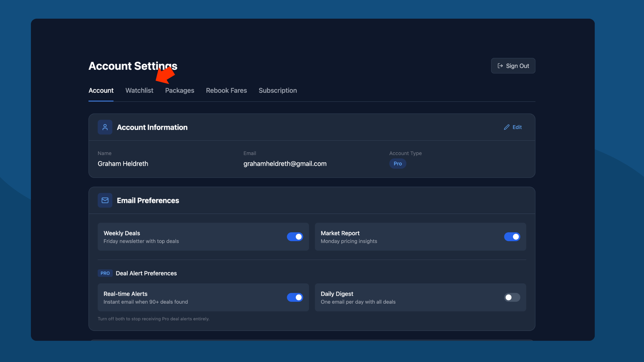
Task: Click the Edit link for account info
Action: point(517,127)
